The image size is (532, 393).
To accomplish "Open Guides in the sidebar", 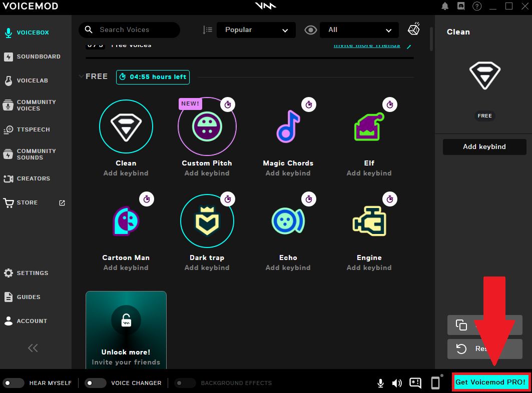I will (x=29, y=297).
